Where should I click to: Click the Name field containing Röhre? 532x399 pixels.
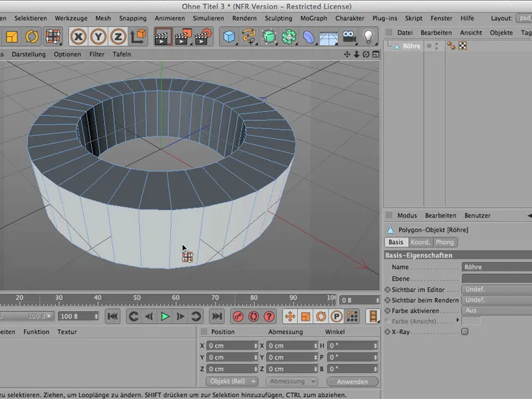(x=497, y=267)
